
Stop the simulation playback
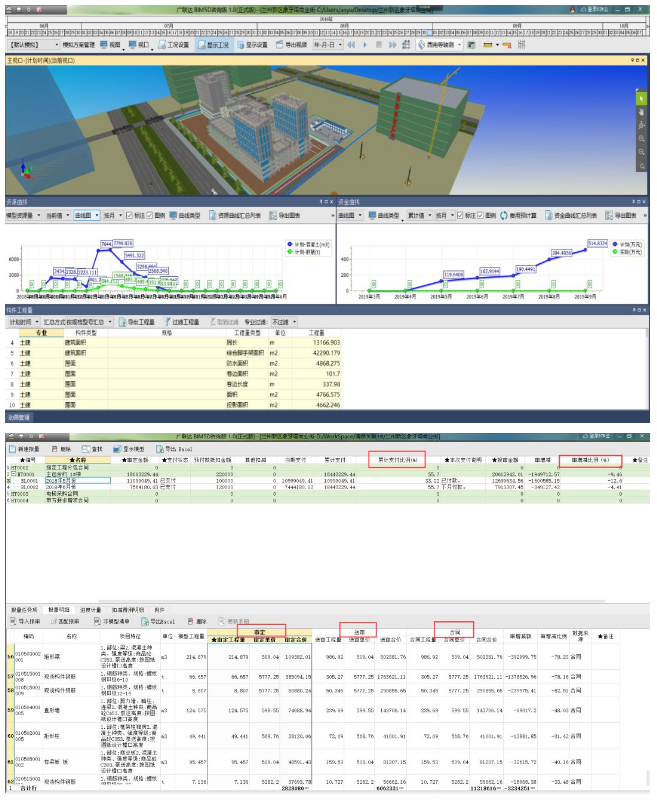[x=379, y=45]
